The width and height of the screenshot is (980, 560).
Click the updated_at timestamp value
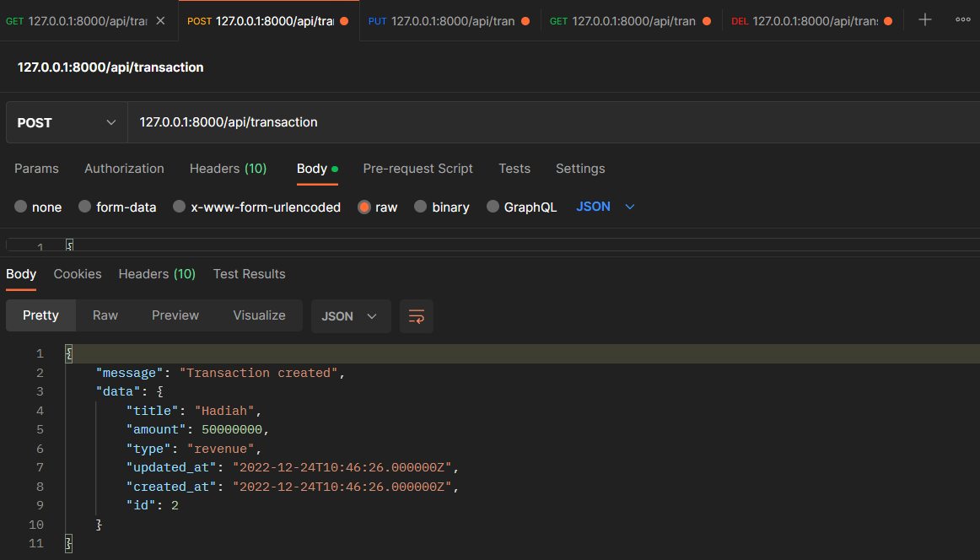(342, 467)
